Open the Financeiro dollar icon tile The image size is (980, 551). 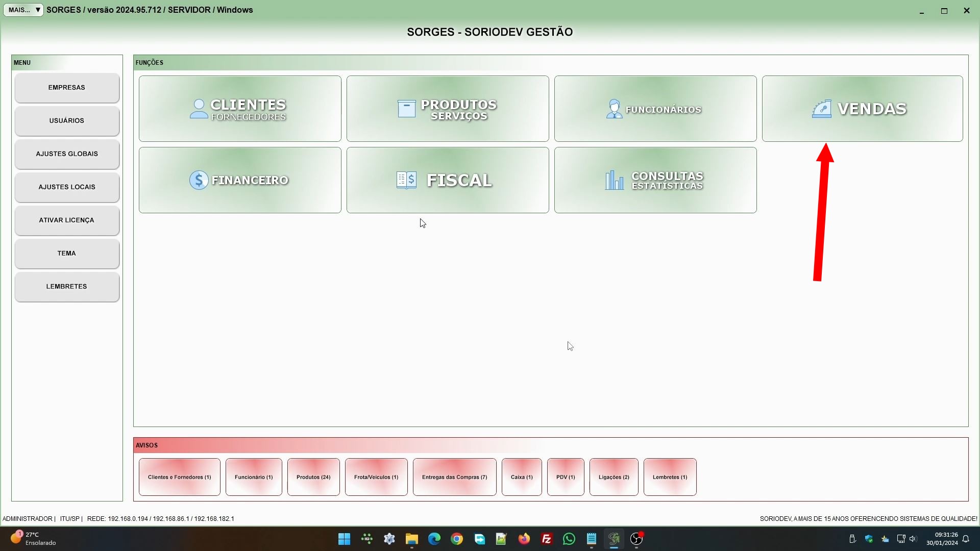coord(240,180)
